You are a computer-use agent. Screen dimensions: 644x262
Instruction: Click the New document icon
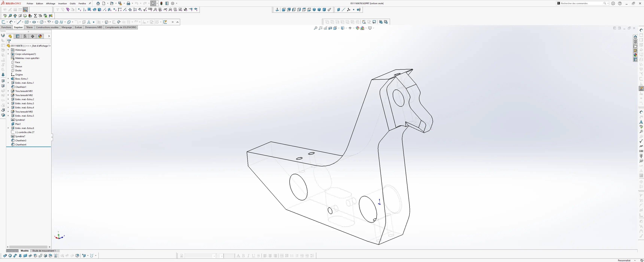pos(104,3)
